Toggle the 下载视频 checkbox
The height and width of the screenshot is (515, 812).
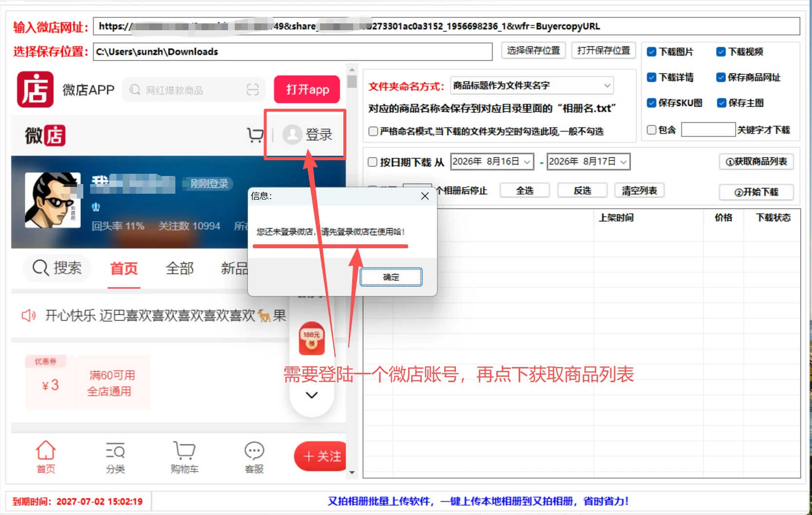721,52
